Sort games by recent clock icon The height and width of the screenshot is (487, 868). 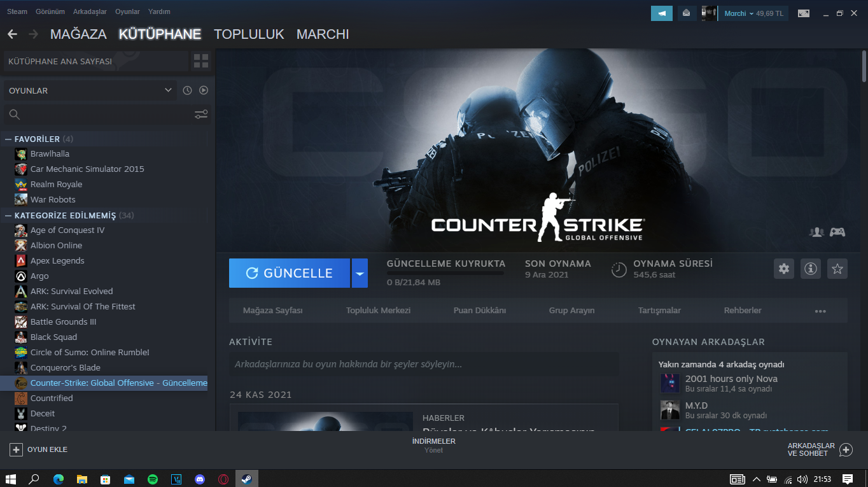pyautogui.click(x=187, y=90)
